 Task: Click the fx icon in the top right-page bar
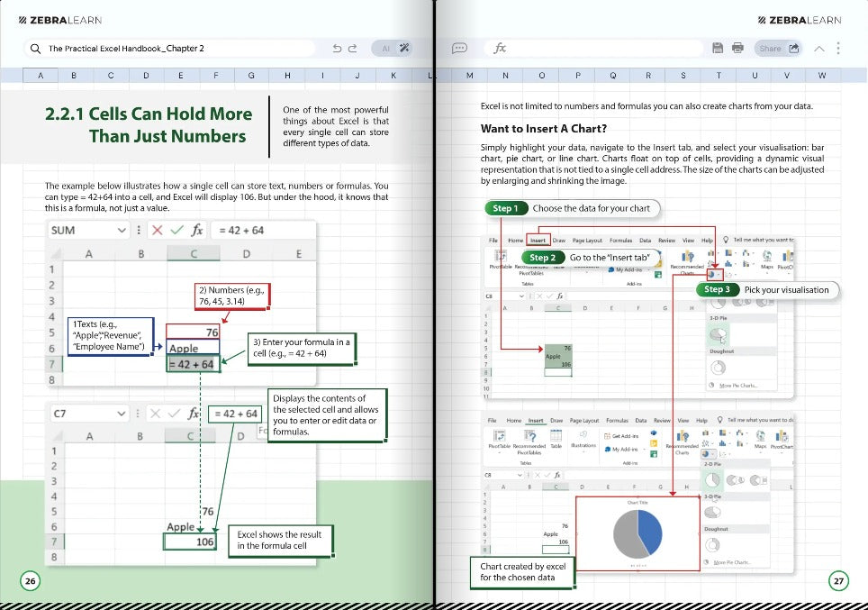tap(500, 48)
